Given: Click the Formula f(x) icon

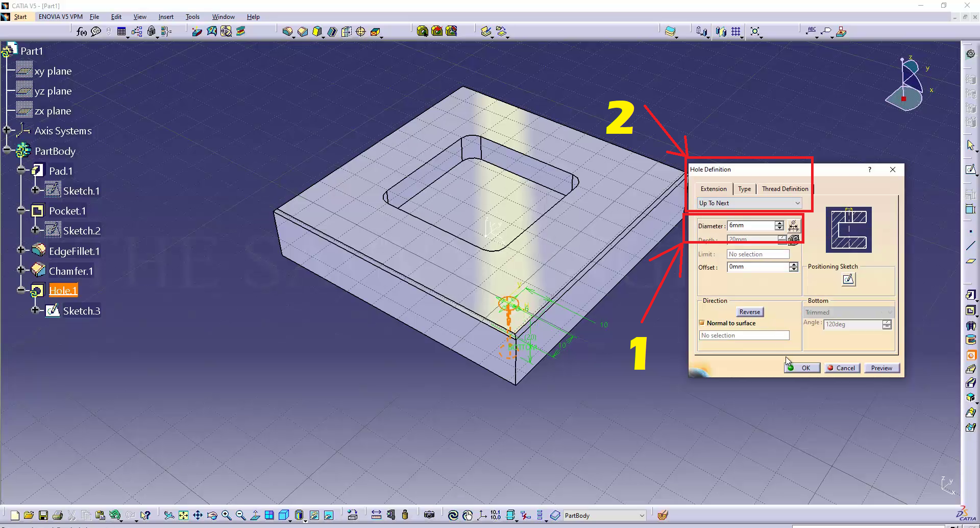Looking at the screenshot, I should point(81,32).
